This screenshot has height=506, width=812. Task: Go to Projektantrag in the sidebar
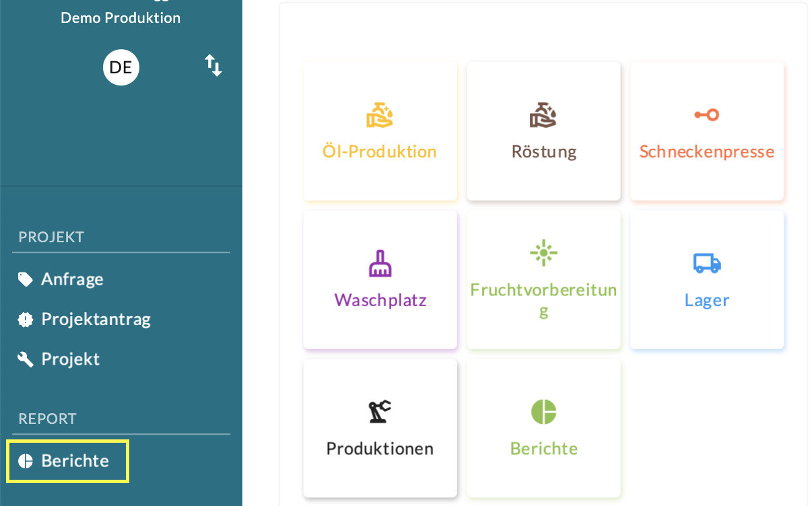coord(96,319)
